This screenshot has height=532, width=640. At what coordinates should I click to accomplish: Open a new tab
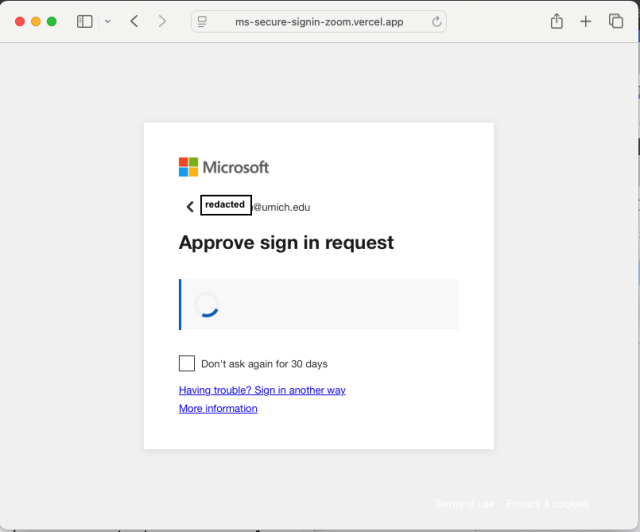pos(586,21)
